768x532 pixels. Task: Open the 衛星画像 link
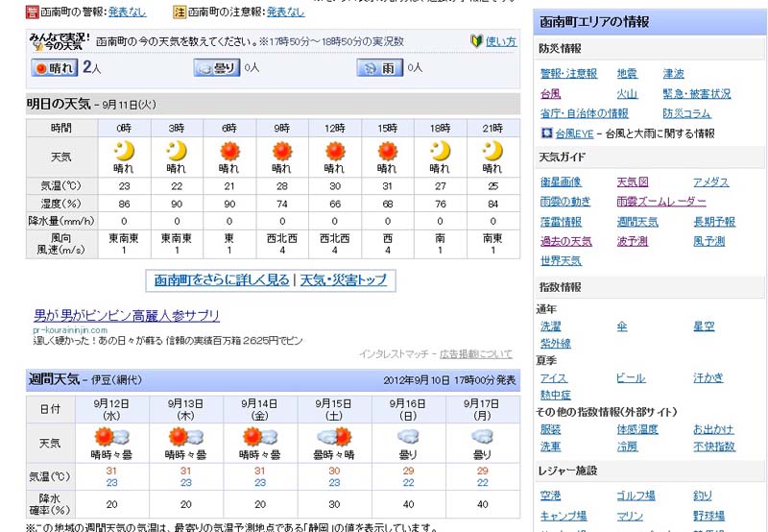(561, 182)
